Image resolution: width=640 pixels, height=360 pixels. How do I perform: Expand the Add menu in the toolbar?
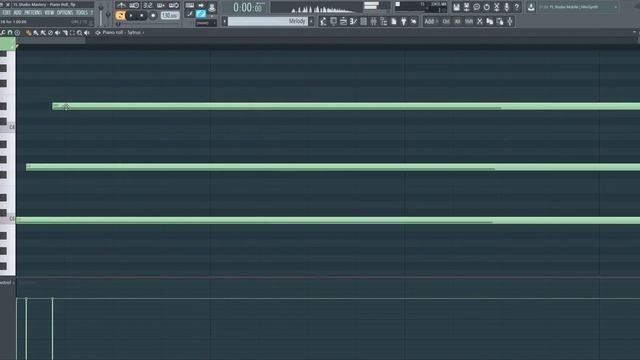point(431,21)
